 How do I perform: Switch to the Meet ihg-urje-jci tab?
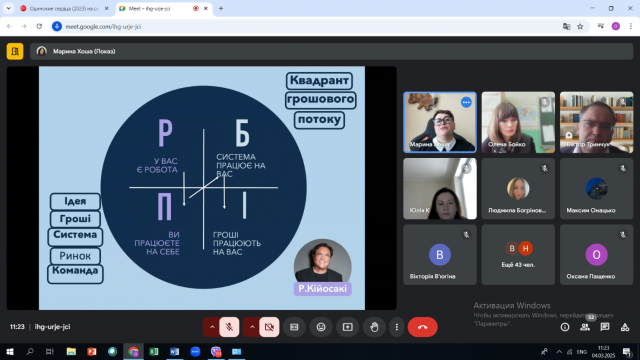(x=163, y=9)
